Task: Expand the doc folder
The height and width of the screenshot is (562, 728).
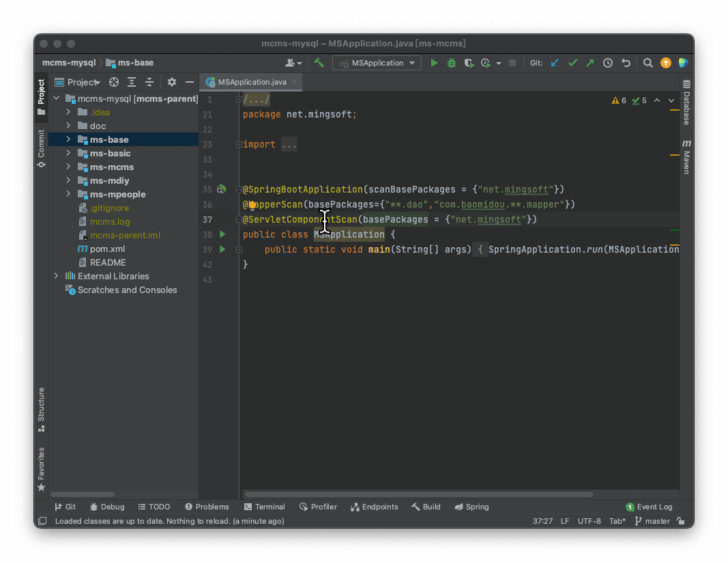Action: pyautogui.click(x=69, y=126)
